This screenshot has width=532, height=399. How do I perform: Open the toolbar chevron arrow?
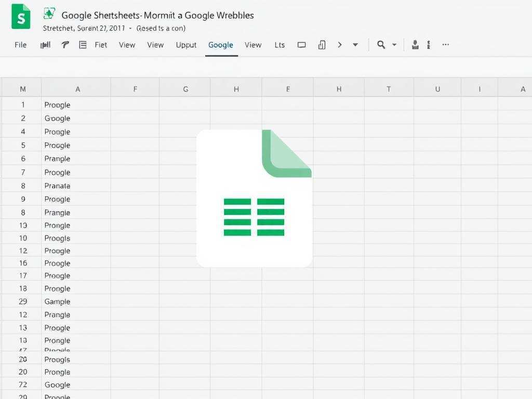tap(339, 45)
